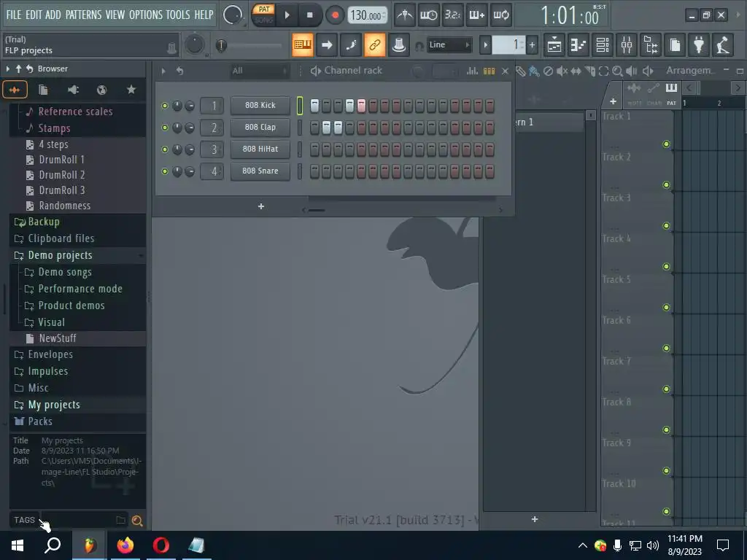Enable wait for input to start playing
Image resolution: width=747 pixels, height=560 pixels.
(428, 15)
